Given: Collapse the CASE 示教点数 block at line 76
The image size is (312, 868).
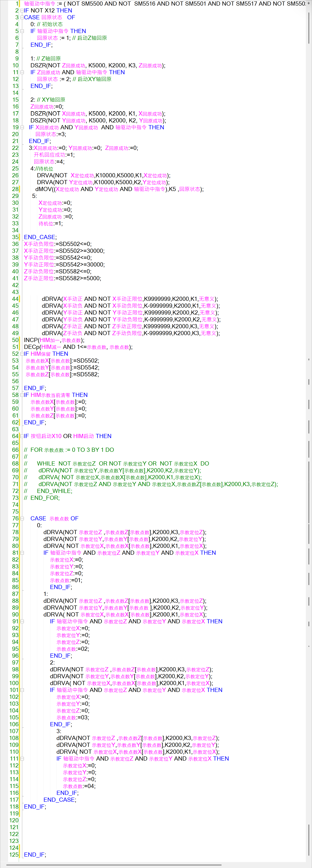Looking at the screenshot, I should click(22, 519).
